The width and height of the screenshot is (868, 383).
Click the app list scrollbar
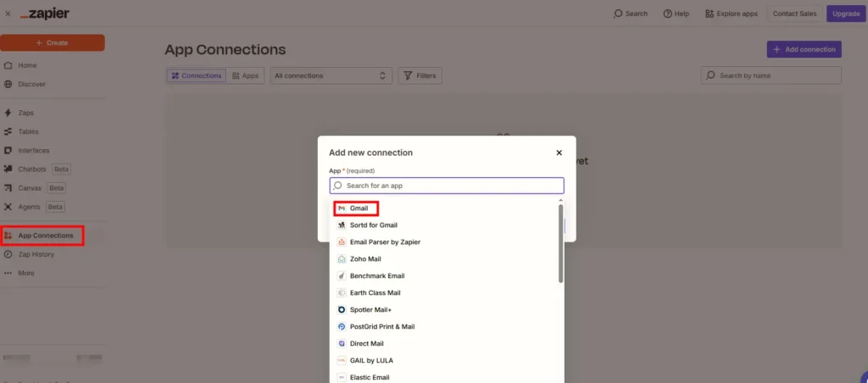561,243
